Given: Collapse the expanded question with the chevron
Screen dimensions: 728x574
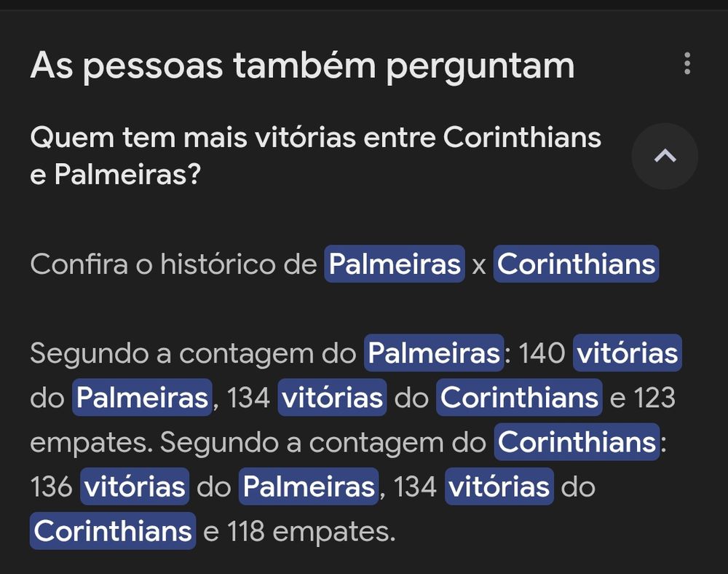Looking at the screenshot, I should [665, 156].
